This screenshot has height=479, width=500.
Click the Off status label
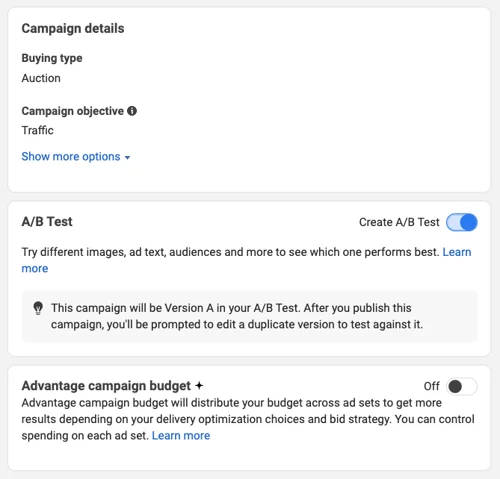(x=432, y=386)
